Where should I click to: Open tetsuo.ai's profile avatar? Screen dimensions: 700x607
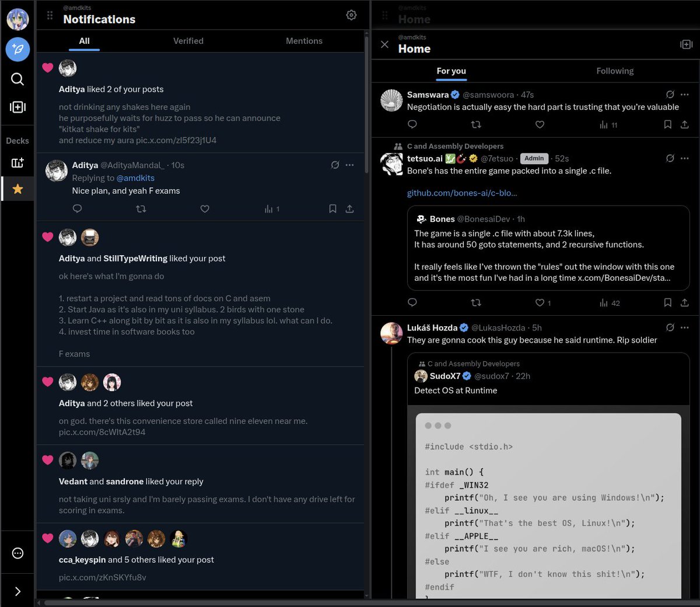(x=391, y=164)
